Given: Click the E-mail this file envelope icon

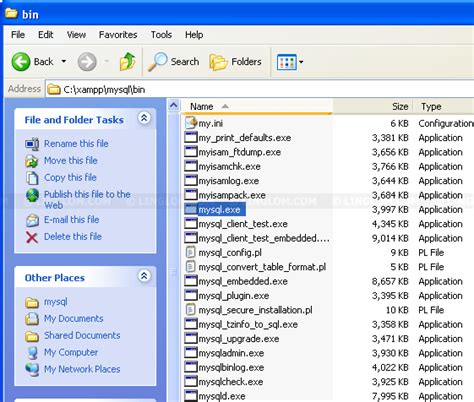Looking at the screenshot, I should point(32,220).
